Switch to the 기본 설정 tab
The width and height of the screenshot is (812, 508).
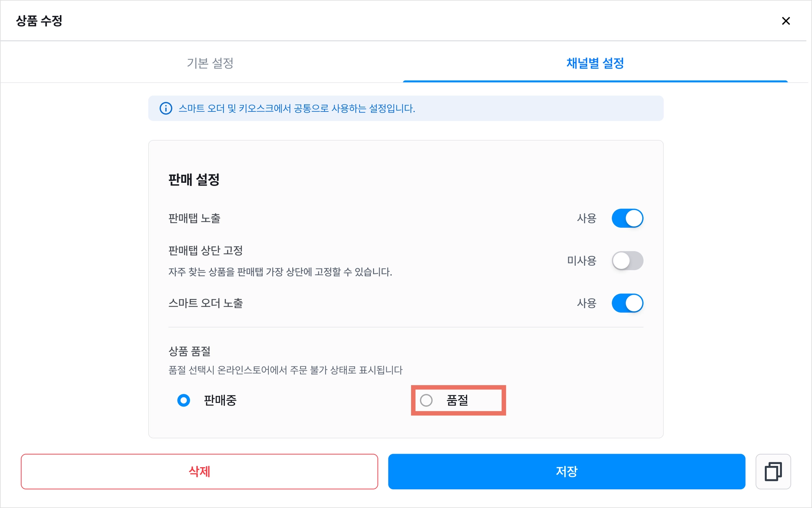pos(210,63)
